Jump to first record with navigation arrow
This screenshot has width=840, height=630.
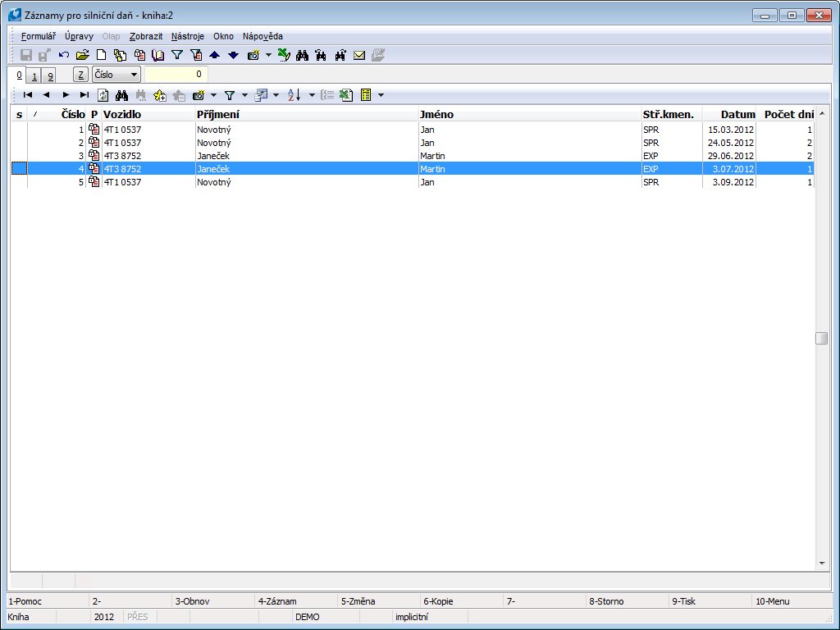click(x=28, y=95)
